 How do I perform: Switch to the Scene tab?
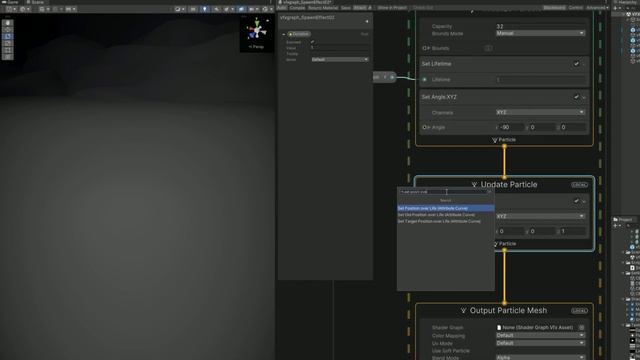(x=35, y=2)
